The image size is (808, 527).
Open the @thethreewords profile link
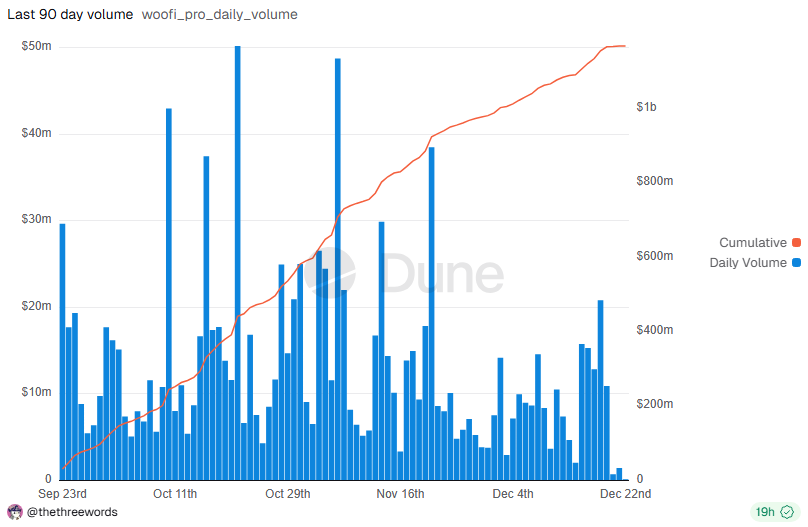[72, 512]
